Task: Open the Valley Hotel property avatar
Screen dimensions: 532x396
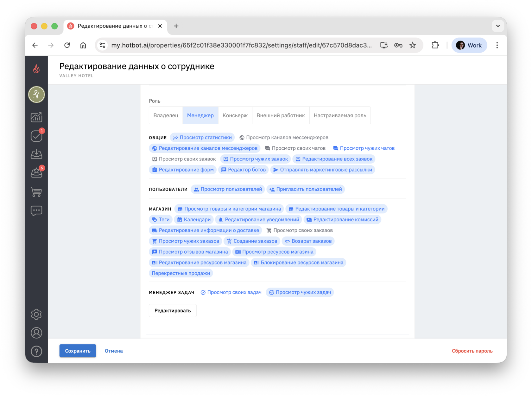Action: 36,94
